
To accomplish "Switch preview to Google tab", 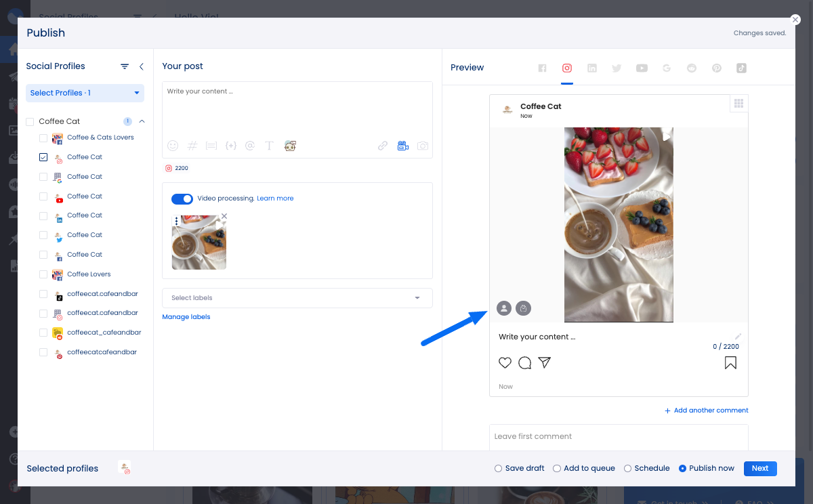I will tap(667, 68).
